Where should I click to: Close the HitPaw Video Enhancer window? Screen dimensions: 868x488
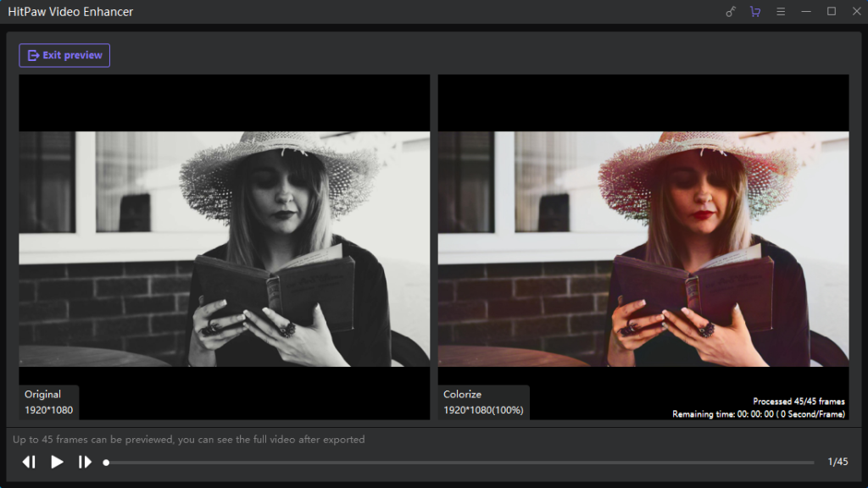click(854, 12)
